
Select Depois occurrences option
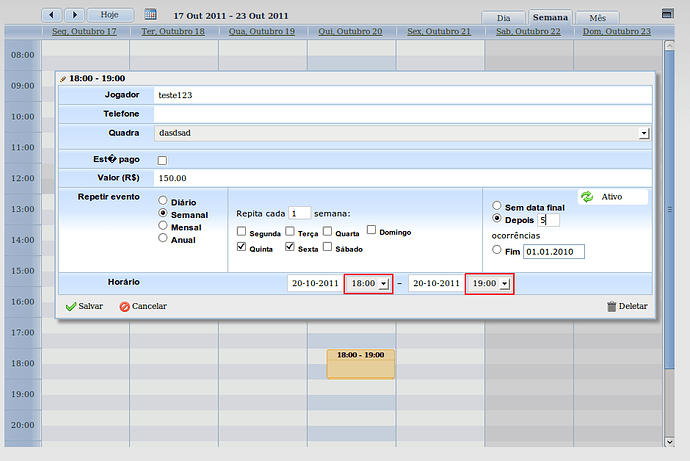pyautogui.click(x=497, y=218)
